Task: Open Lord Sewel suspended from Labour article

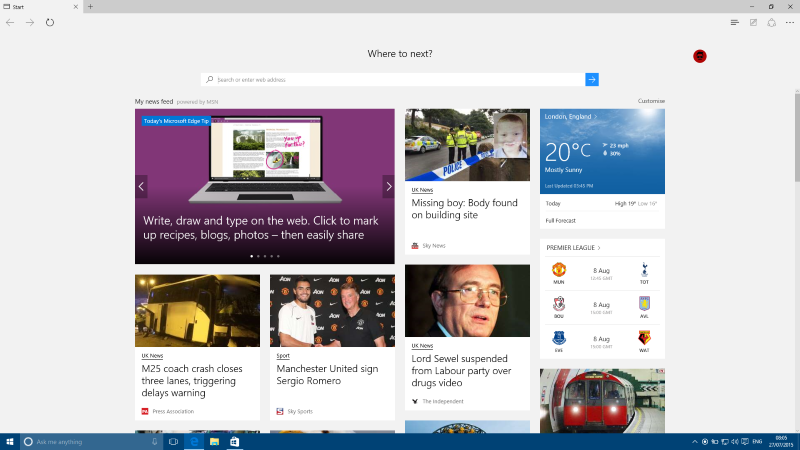Action: point(461,371)
